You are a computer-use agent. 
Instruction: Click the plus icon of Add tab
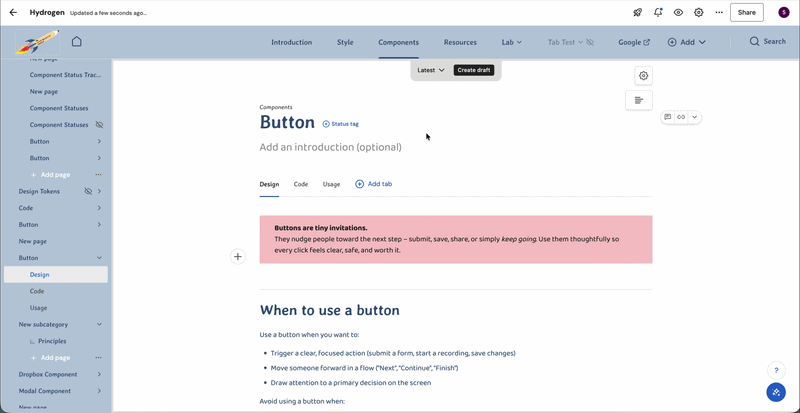[x=359, y=184]
